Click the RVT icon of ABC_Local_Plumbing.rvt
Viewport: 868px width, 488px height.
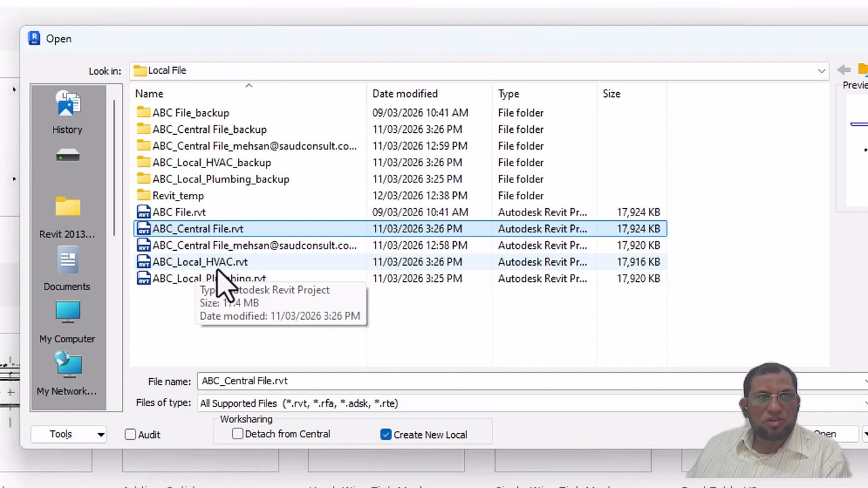[x=143, y=279]
